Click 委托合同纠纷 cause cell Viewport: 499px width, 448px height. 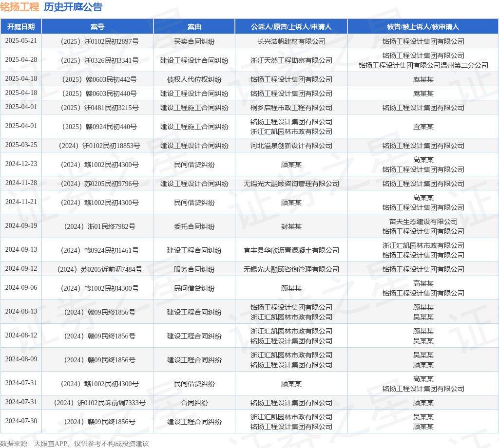coord(194,227)
